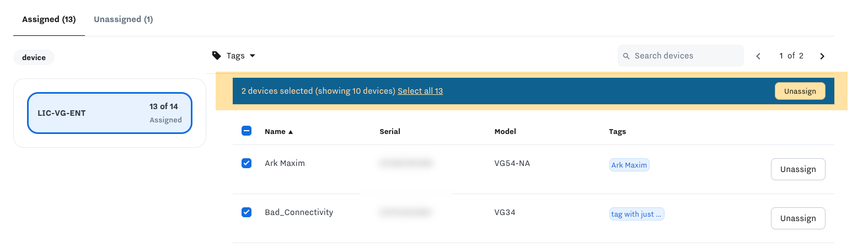Click Unassign in the blue selection banner

click(x=800, y=91)
